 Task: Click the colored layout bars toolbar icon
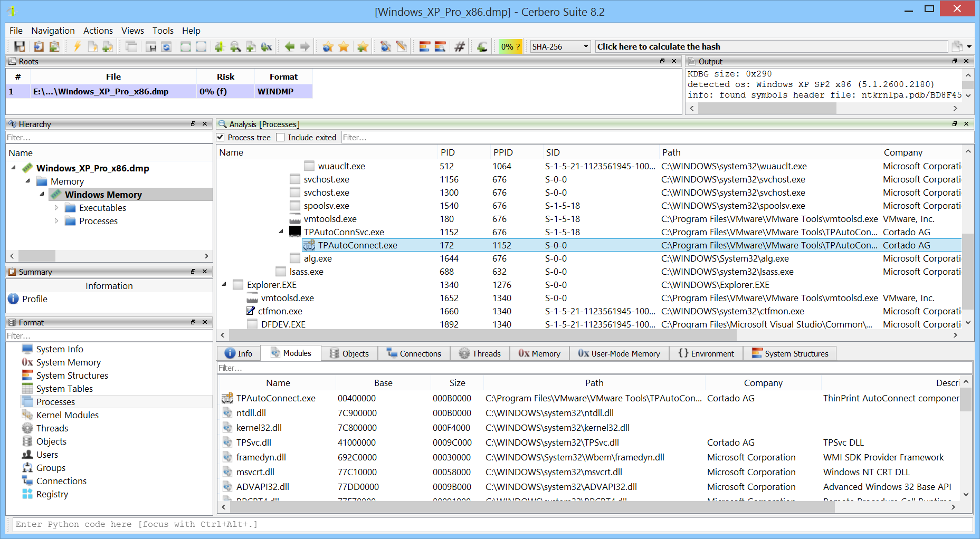tap(424, 46)
